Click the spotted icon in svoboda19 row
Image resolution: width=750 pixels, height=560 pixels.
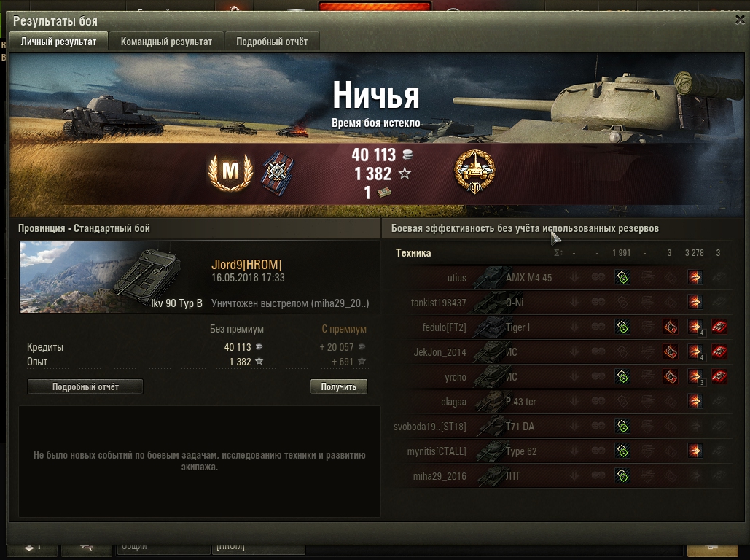click(622, 426)
